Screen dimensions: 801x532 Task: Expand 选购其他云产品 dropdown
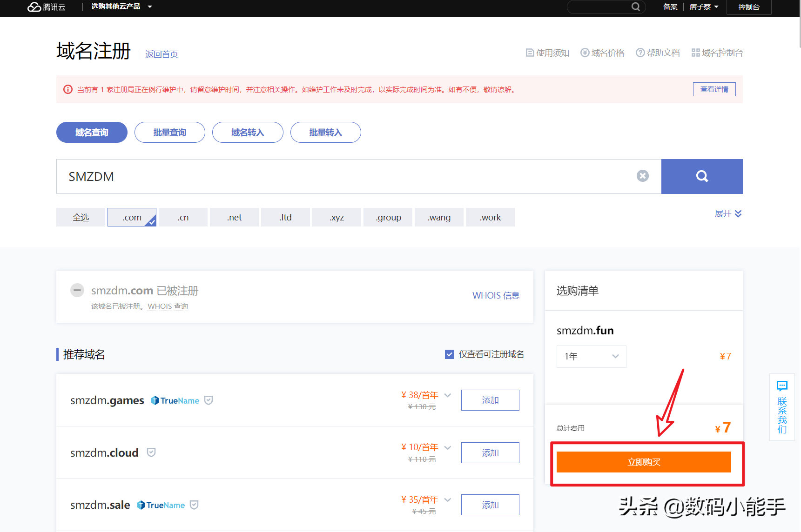tap(122, 7)
